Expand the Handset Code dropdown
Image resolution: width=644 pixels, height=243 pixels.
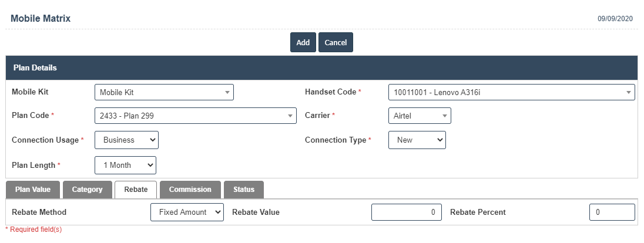511,92
